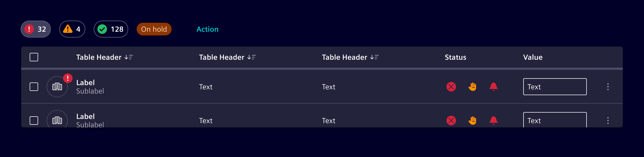Click the red bell icon in second row
This screenshot has width=644, height=157.
pos(494,121)
